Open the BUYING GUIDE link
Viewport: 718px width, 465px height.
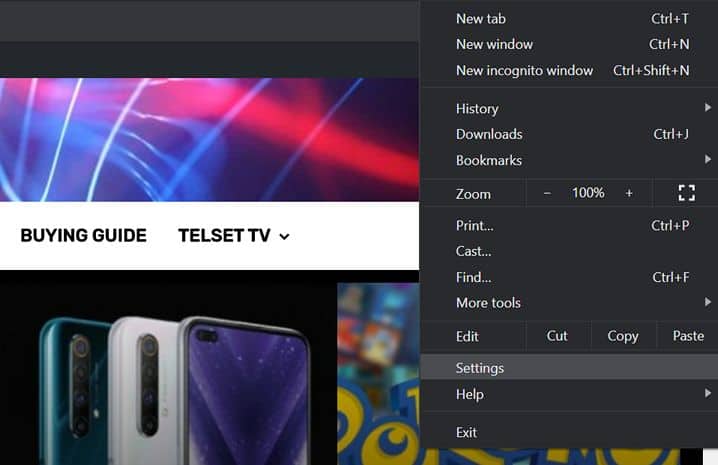[83, 235]
